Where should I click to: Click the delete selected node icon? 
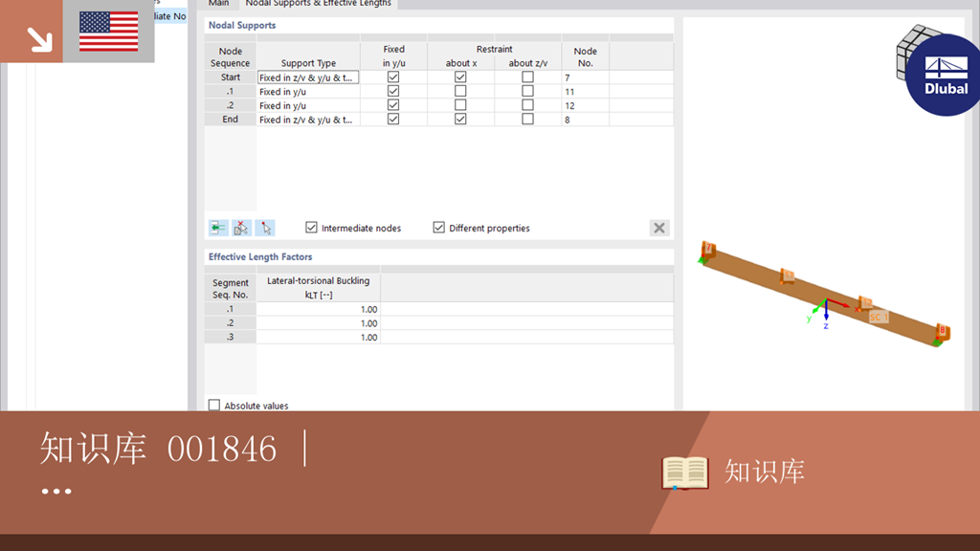(242, 228)
